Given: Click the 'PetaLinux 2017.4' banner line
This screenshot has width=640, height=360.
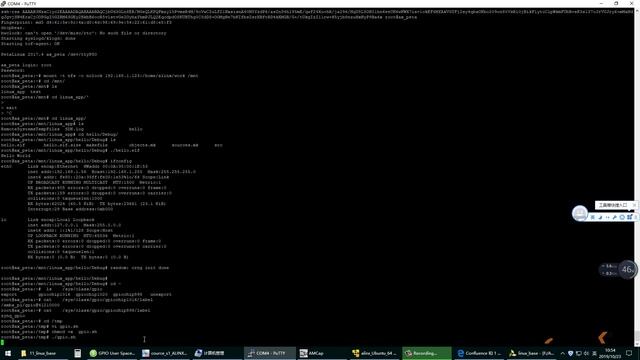Looking at the screenshot, I should tap(49, 54).
